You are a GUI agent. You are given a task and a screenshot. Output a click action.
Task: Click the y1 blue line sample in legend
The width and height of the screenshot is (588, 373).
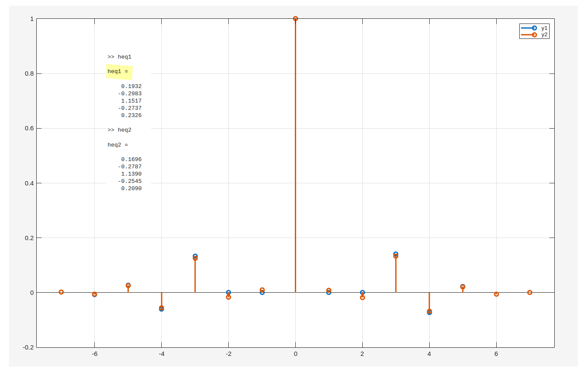tap(528, 28)
